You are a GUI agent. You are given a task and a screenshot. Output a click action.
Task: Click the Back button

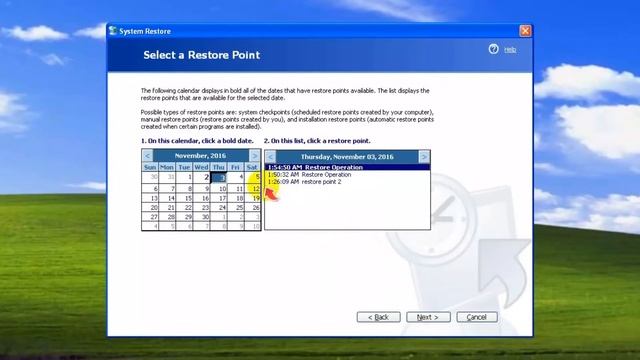[379, 317]
